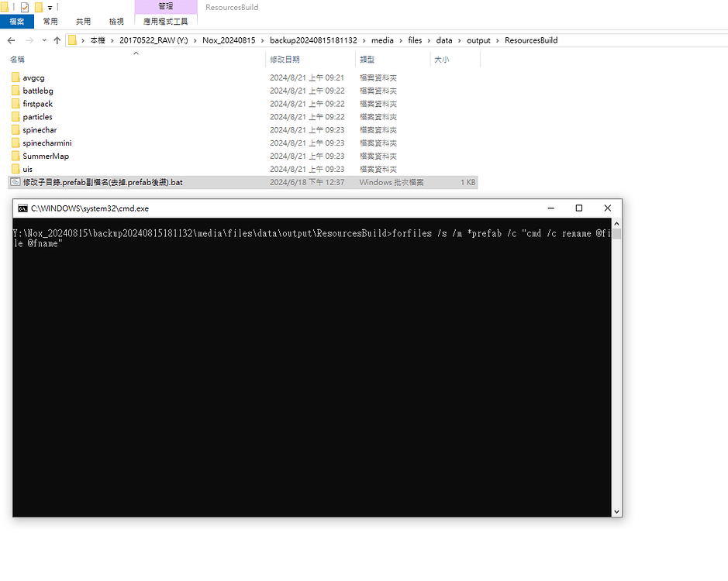Screen dimensions: 728x581
Task: Open the 應用程式工具 ribbon tab
Action: coord(166,22)
